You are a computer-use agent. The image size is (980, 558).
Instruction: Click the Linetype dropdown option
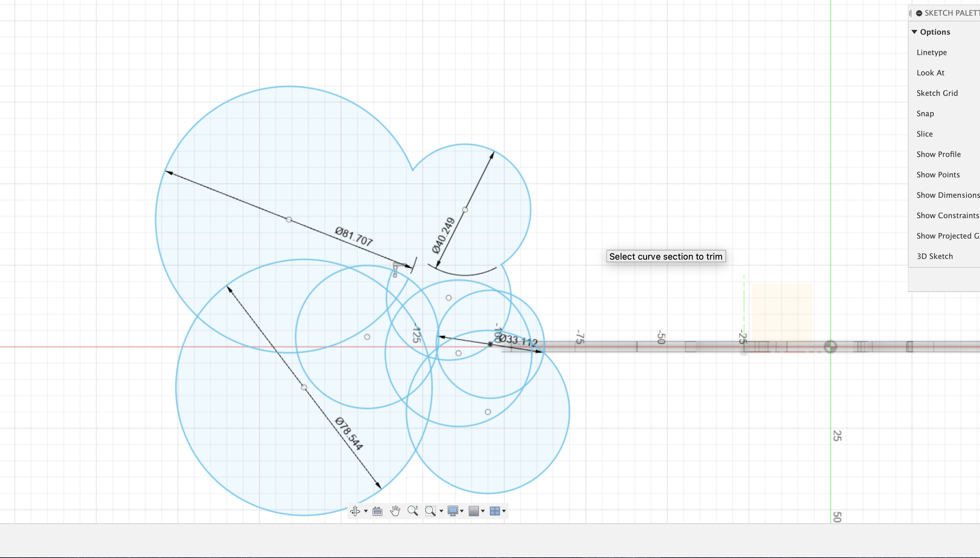click(x=931, y=52)
